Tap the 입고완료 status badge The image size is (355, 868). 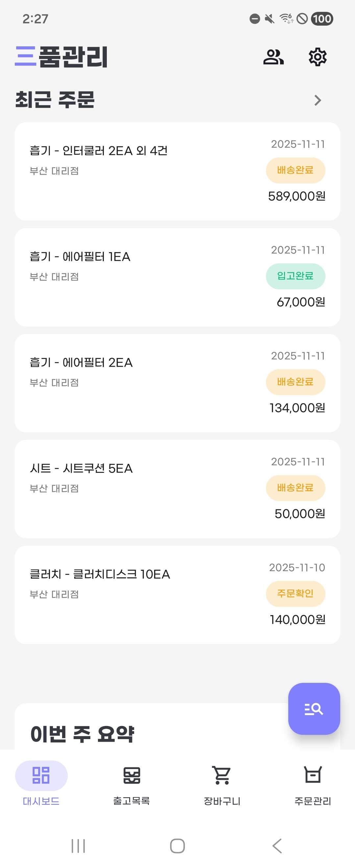point(296,276)
